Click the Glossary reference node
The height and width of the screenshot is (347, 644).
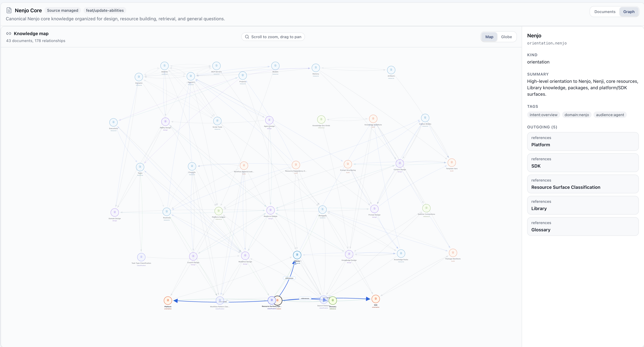(333, 300)
